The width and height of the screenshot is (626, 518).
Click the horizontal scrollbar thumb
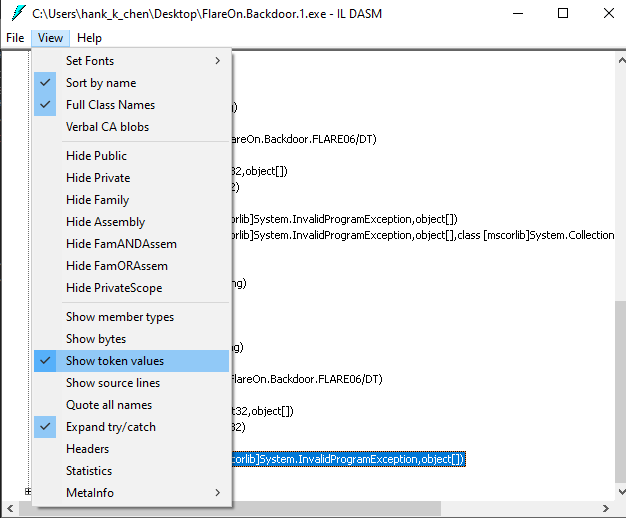230,508
